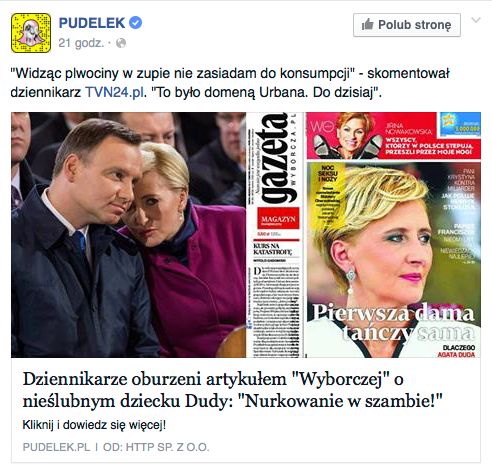Viewport: 492px width, 466px height.
Task: Click the gazeta Wyborcza front page image
Action: click(275, 235)
